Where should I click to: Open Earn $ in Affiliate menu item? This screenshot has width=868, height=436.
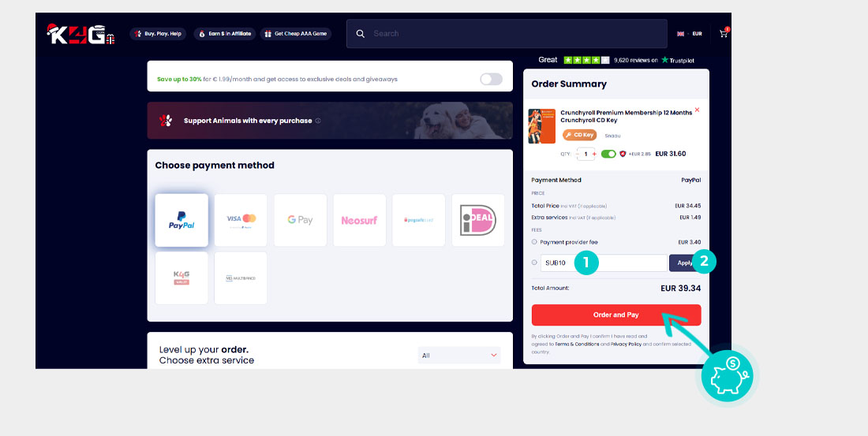[225, 34]
